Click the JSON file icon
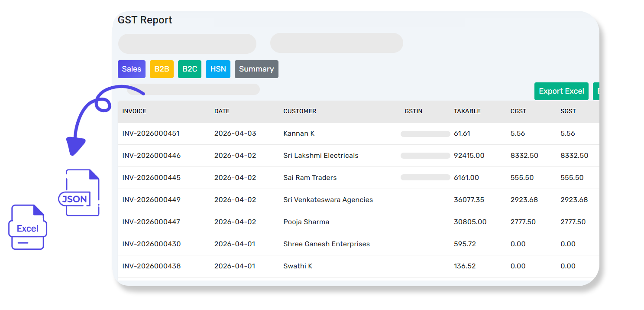Image resolution: width=644 pixels, height=310 pixels. pyautogui.click(x=80, y=193)
